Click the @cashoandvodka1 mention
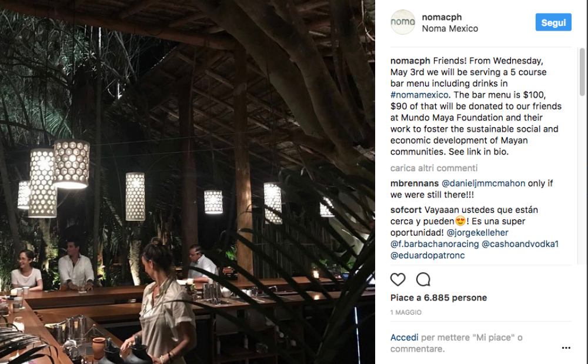 [x=520, y=244]
